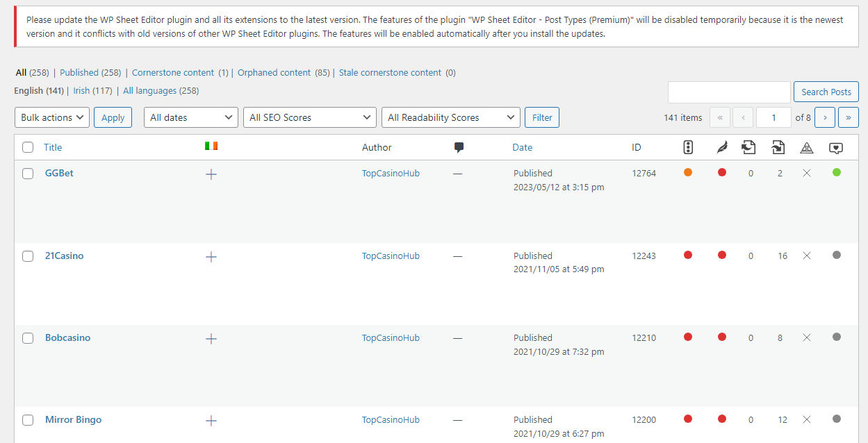Open GGBet received links count 2

[x=780, y=174]
